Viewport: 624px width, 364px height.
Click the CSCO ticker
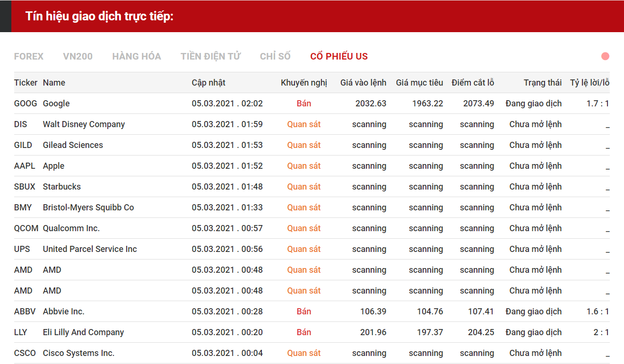point(25,353)
